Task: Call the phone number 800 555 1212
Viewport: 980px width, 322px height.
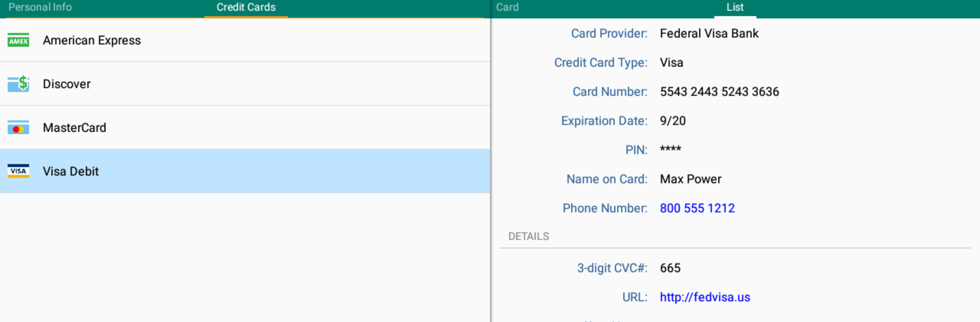Action: coord(697,208)
